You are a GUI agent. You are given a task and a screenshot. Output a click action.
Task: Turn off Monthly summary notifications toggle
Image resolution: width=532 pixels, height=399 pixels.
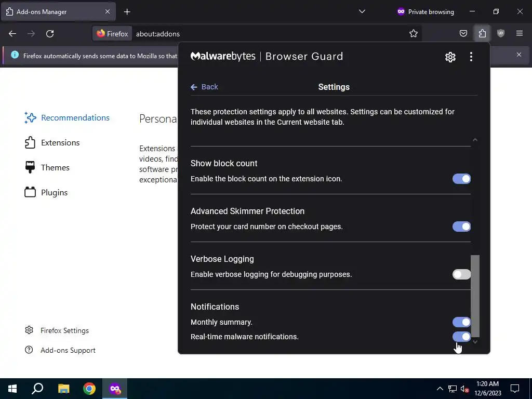(x=461, y=322)
